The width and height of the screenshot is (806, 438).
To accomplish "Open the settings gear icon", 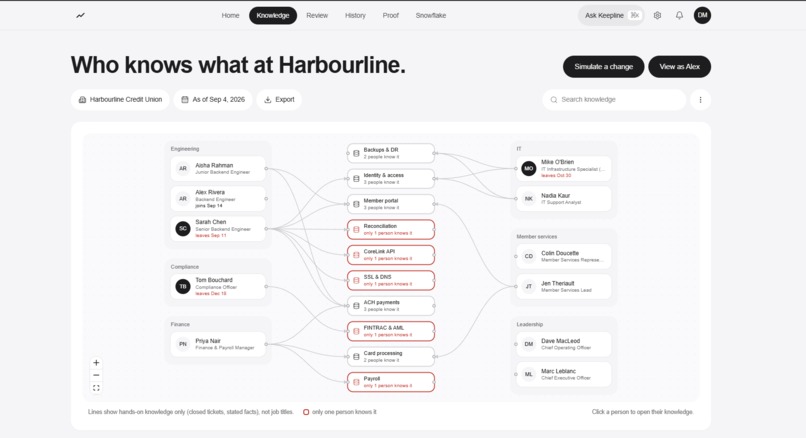I will point(657,15).
